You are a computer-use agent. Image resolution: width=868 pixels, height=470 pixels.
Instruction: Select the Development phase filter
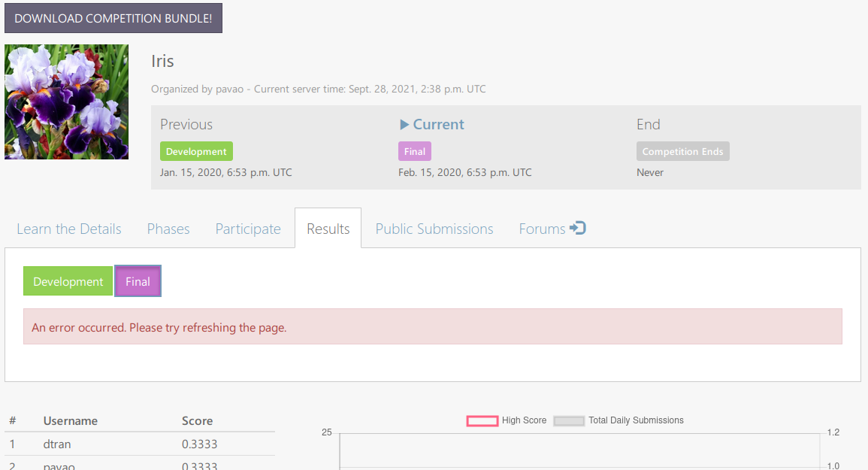68,280
